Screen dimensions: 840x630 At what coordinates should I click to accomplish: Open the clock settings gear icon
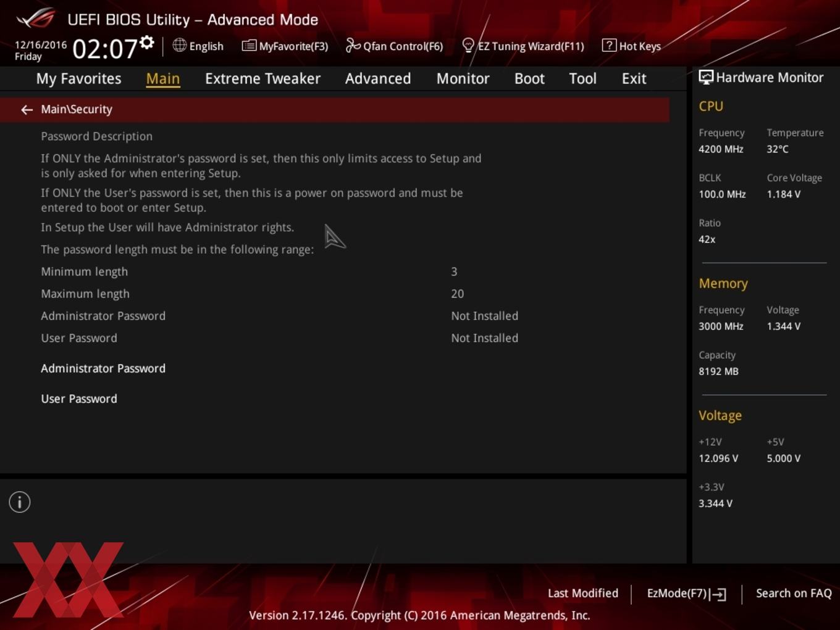[147, 42]
